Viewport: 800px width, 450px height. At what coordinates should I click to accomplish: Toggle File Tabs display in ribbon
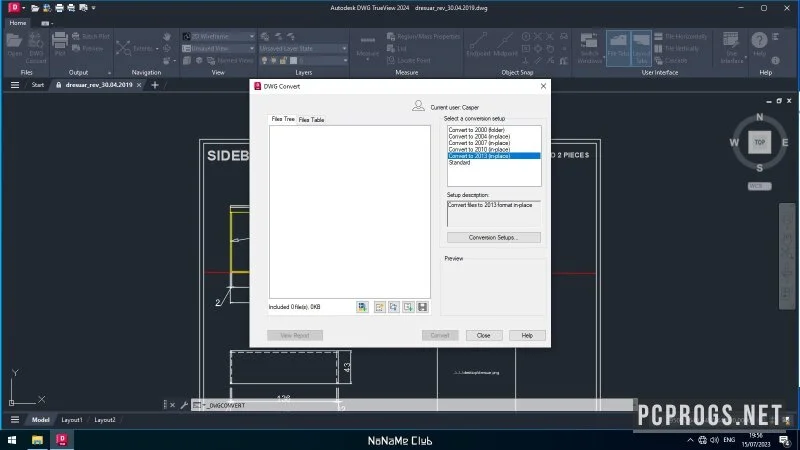click(x=618, y=48)
